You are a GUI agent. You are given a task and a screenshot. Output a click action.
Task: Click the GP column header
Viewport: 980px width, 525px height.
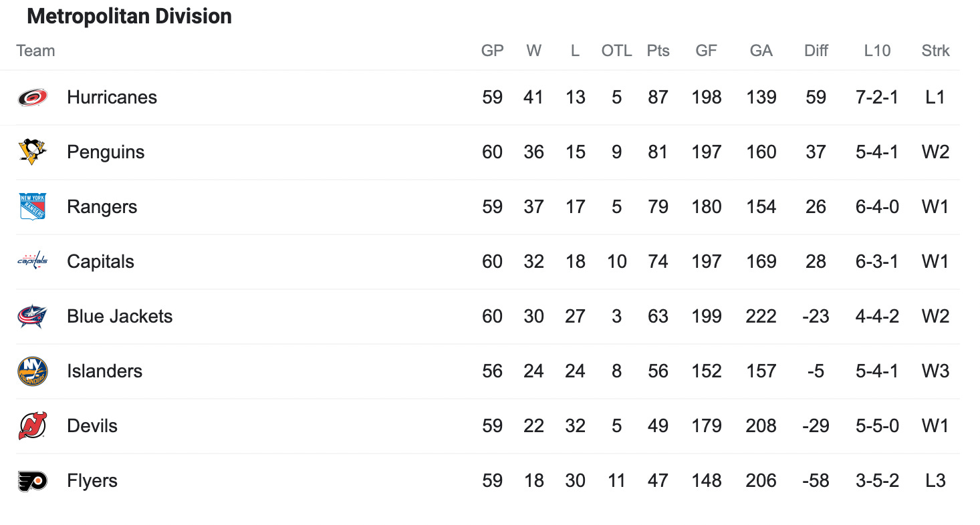pyautogui.click(x=492, y=51)
